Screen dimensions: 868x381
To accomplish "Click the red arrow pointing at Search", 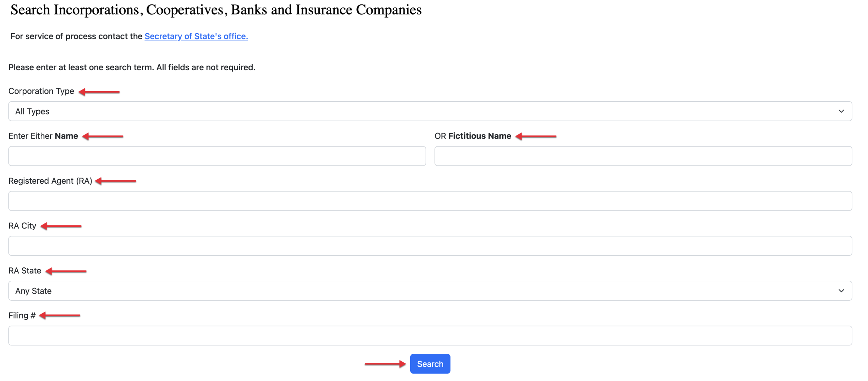I will pos(385,364).
